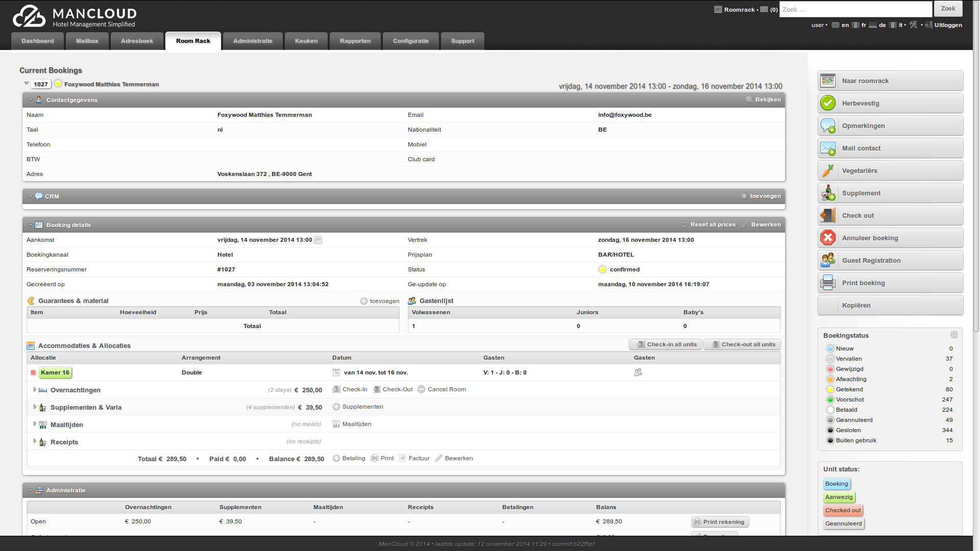Viewport: 980px width, 551px height.
Task: Click Supplementen add link
Action: [358, 407]
